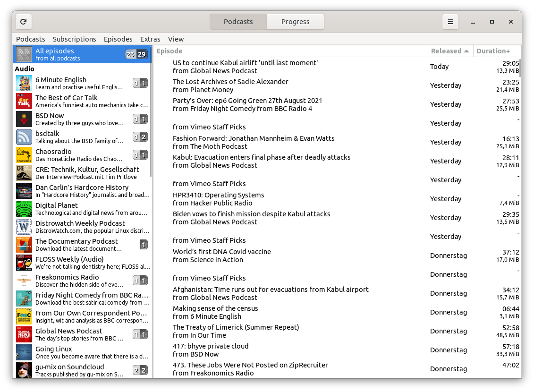
Task: Select 'Party's Over: ep6 Going Green' episode
Action: coord(337,104)
